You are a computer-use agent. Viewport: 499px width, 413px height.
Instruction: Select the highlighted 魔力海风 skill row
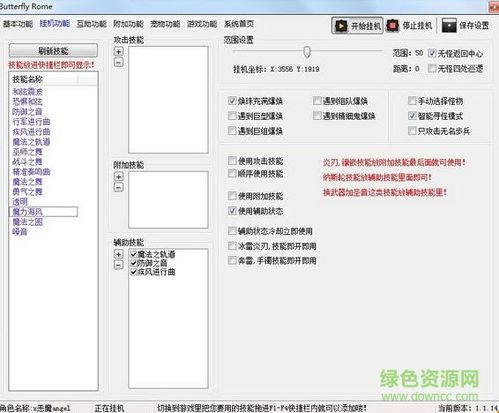click(43, 212)
